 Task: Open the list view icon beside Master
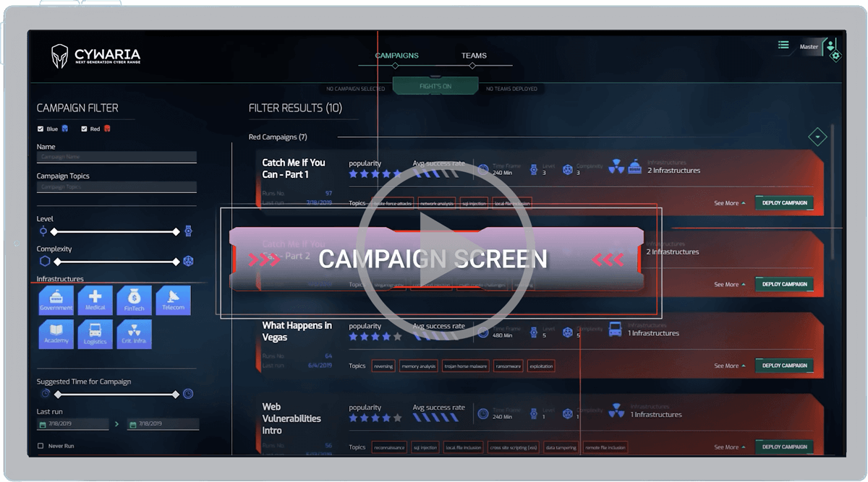(783, 46)
